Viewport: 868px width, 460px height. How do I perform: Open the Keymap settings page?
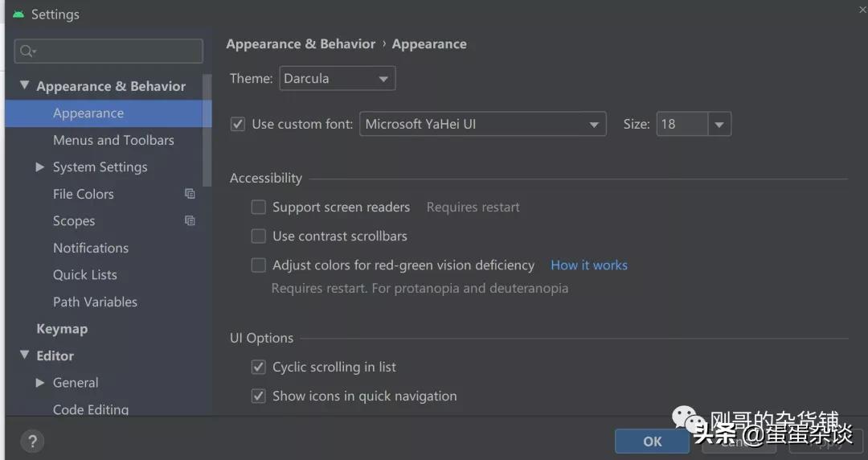coord(62,329)
